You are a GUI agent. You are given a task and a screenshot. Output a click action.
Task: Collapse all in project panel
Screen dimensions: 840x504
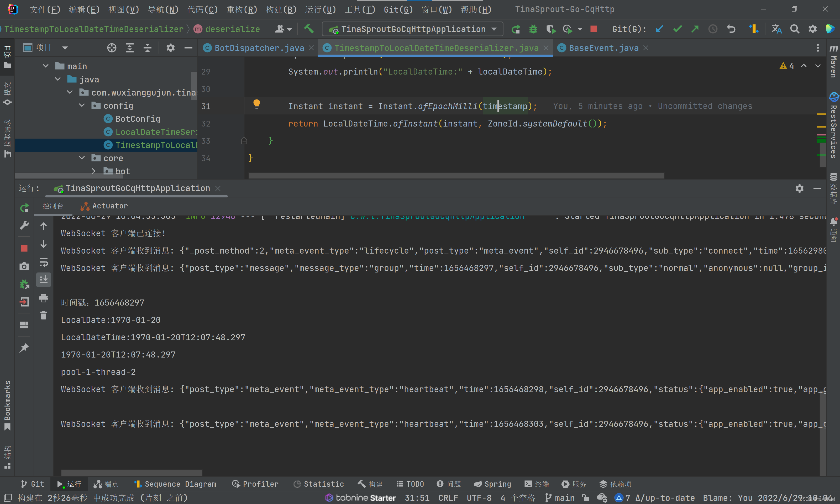(x=147, y=48)
